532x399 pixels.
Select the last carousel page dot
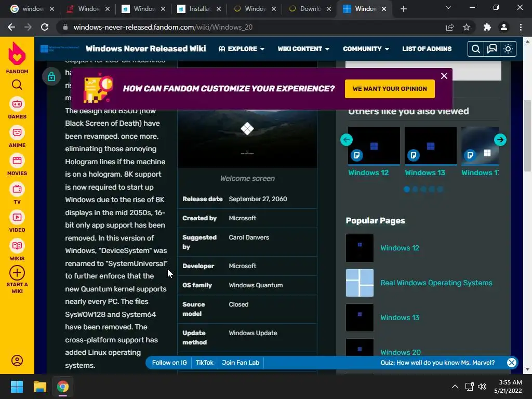click(440, 189)
